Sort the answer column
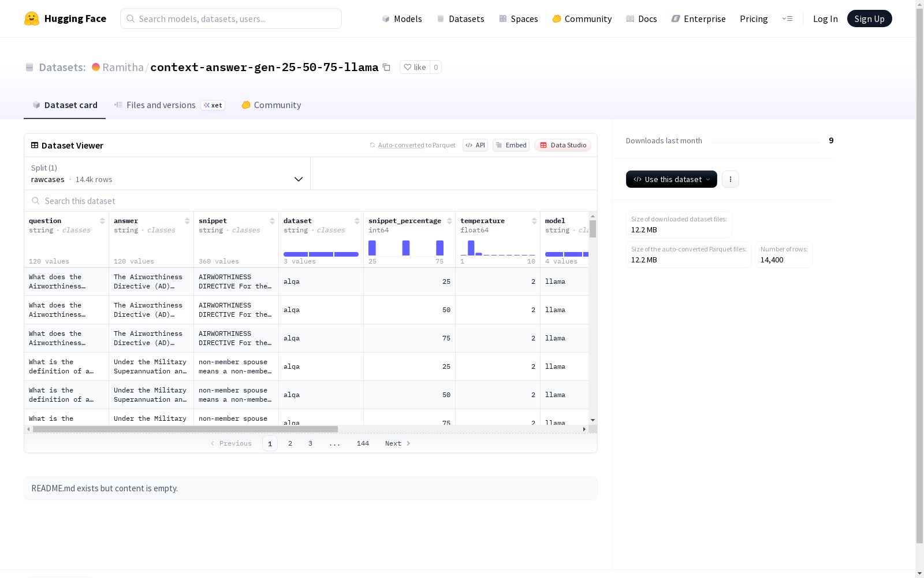This screenshot has height=578, width=924. coord(187,221)
